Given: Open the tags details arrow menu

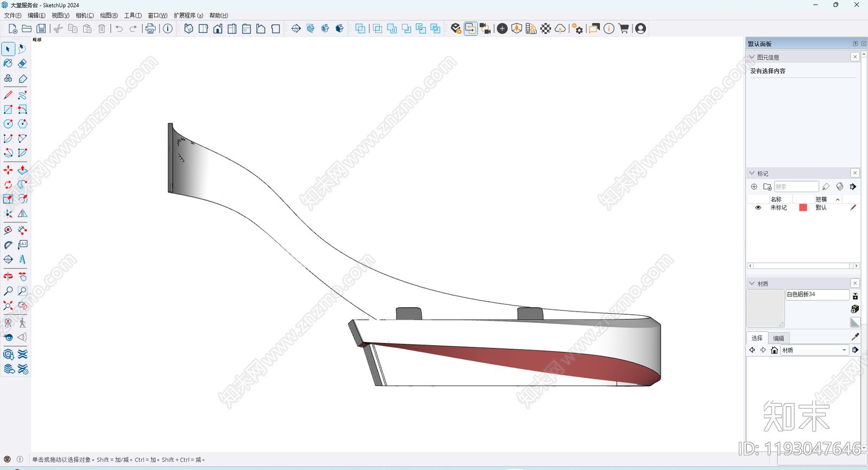Looking at the screenshot, I should pyautogui.click(x=853, y=187).
